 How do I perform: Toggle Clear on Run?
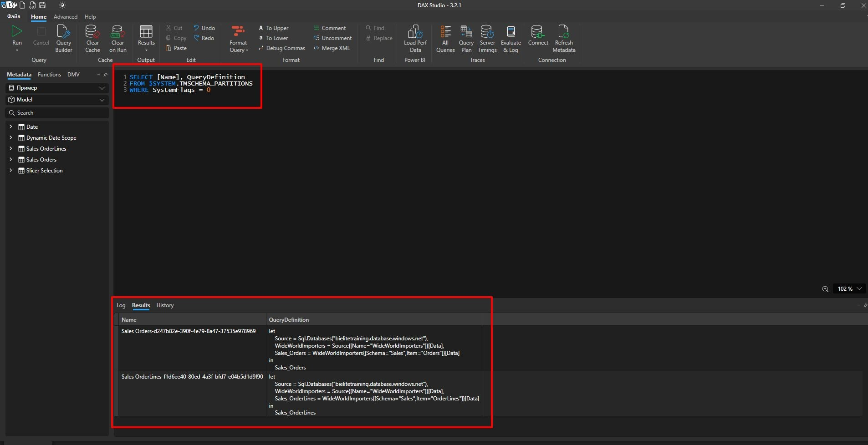[118, 39]
